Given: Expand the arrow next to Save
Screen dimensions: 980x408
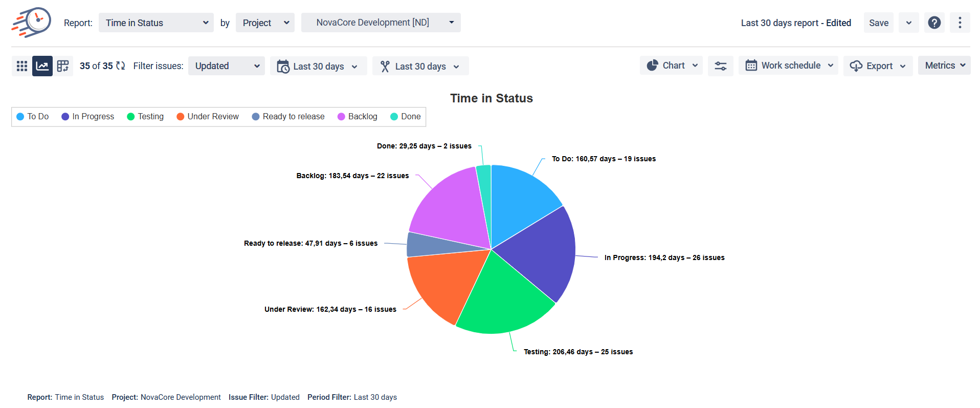Looking at the screenshot, I should point(908,23).
